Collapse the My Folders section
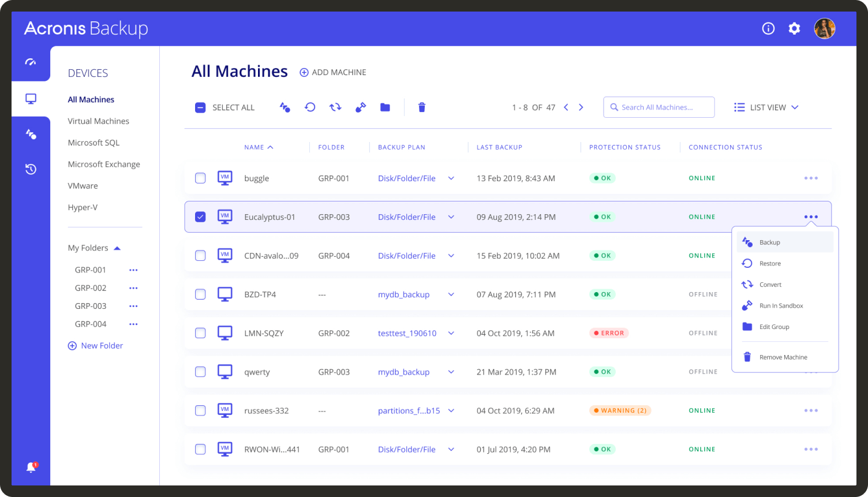This screenshot has height=497, width=868. coord(117,248)
